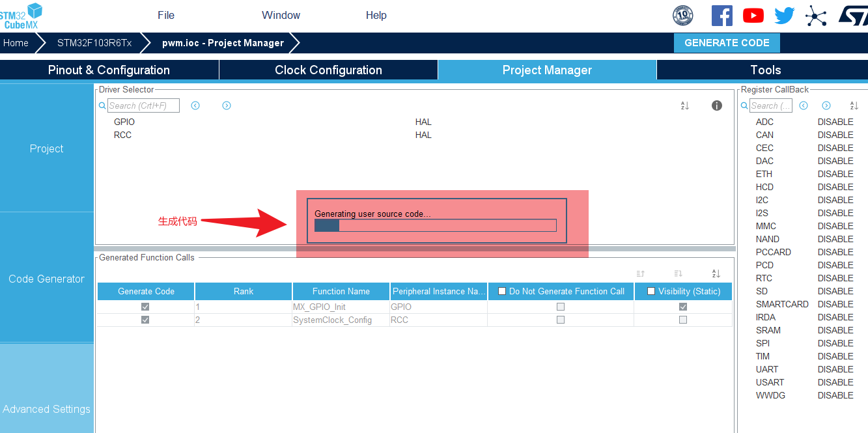Toggle Generate Code for MX_GPIO_Init

click(145, 307)
